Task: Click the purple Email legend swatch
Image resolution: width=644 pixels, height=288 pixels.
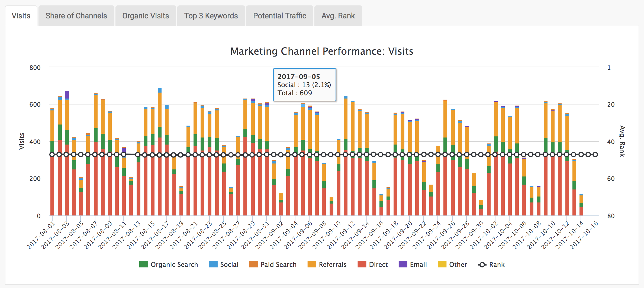Action: [403, 264]
